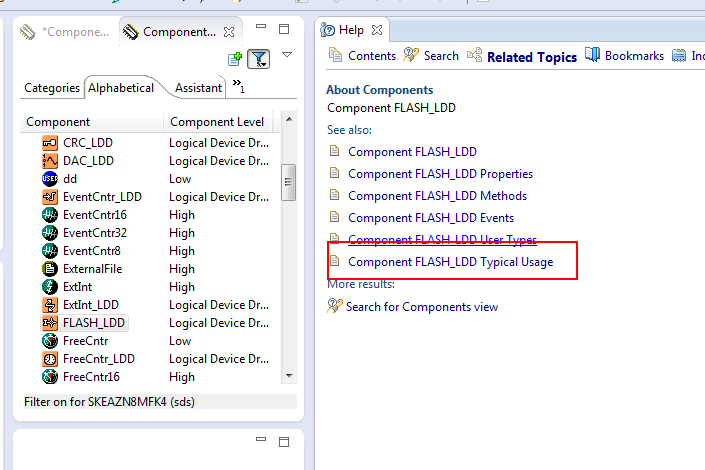Image resolution: width=705 pixels, height=470 pixels.
Task: Switch to the Categories tab
Action: click(52, 88)
